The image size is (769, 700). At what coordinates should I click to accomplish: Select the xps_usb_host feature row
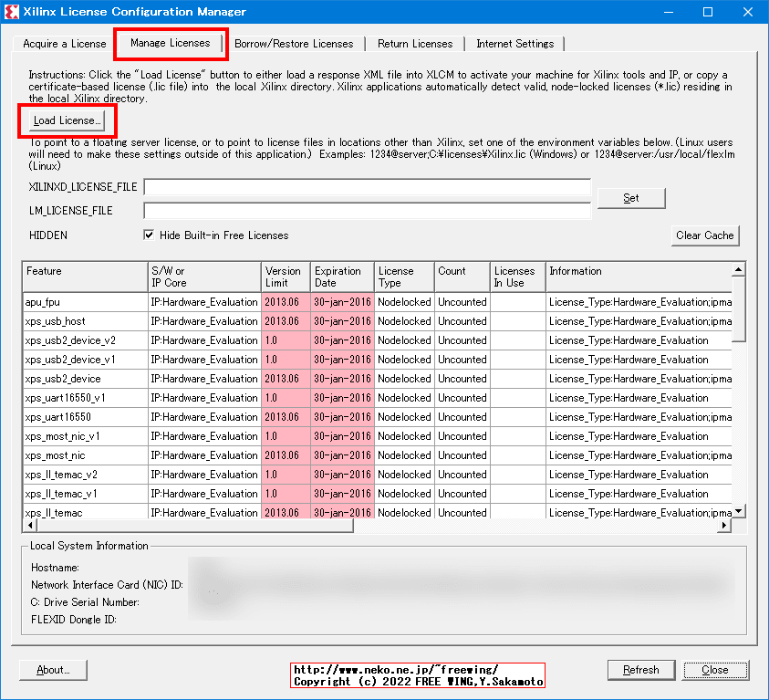point(84,321)
